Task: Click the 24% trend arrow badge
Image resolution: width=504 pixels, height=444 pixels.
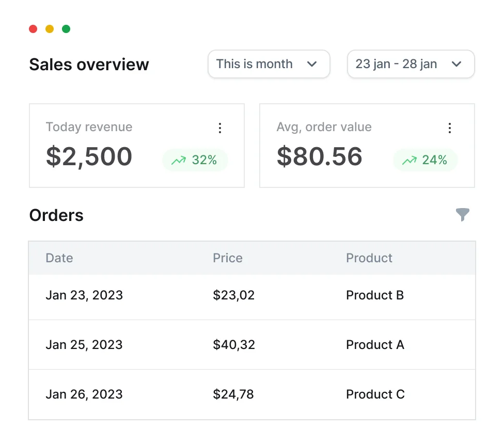Action: pyautogui.click(x=426, y=160)
